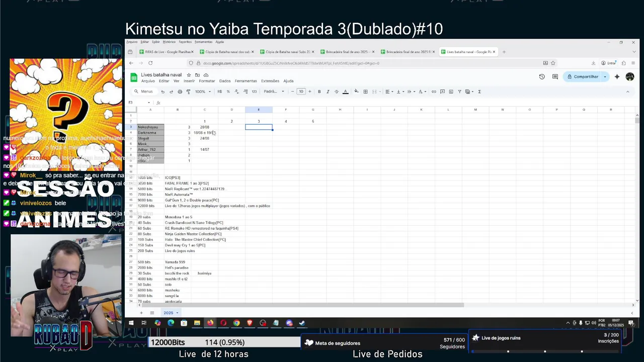
Task: Undo the last action in Sheets toolbar
Action: (163, 92)
